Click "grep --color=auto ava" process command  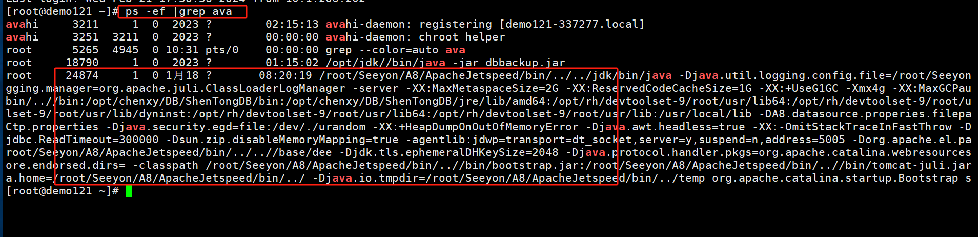(395, 50)
